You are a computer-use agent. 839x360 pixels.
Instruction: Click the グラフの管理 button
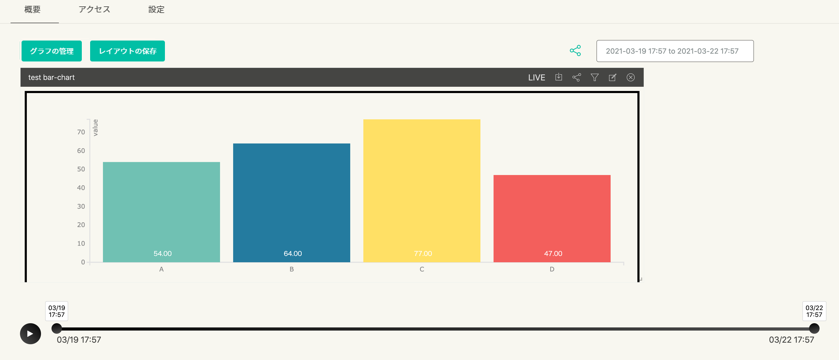(51, 51)
